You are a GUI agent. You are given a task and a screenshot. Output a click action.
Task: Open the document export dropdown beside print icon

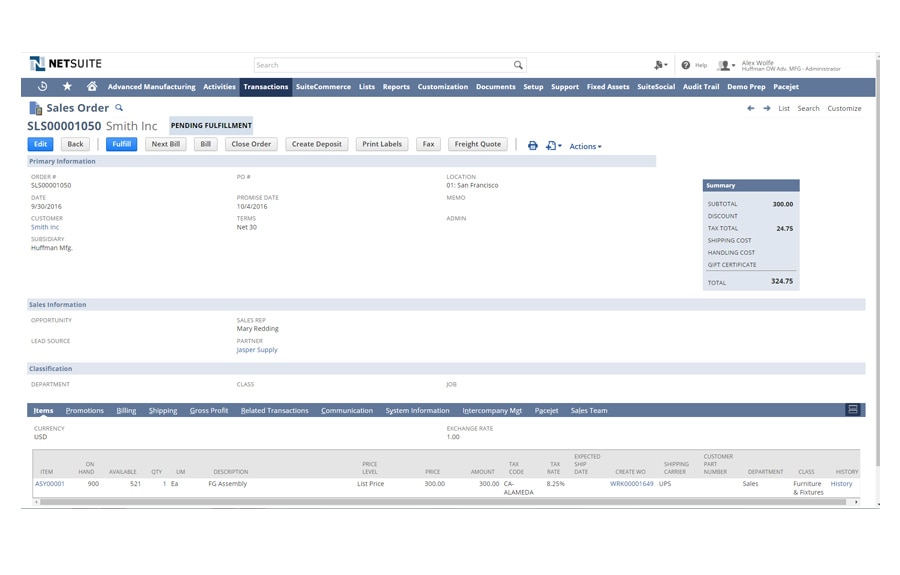(x=553, y=146)
